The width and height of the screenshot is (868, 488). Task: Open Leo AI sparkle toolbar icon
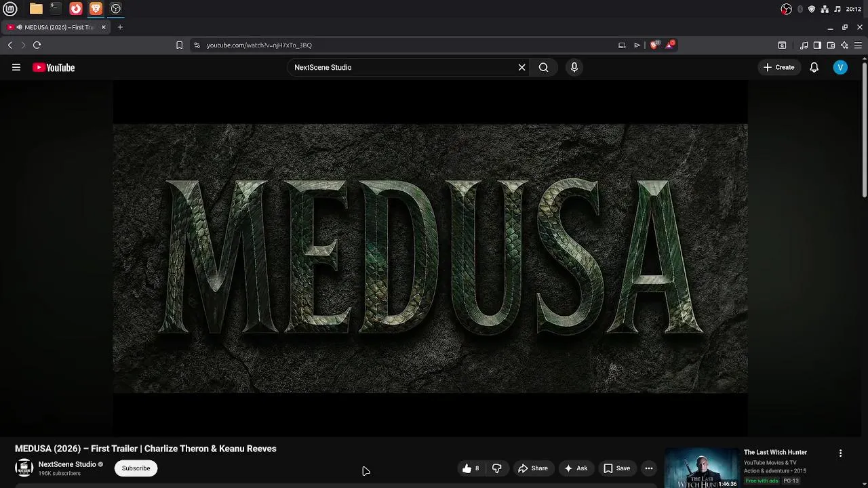(844, 45)
